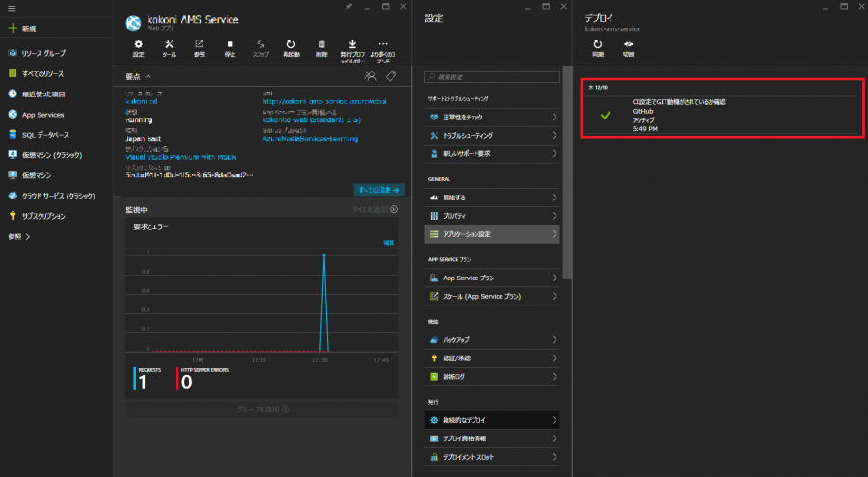Screen dimensions: 868x477
Task: Open the tags icon in 要点 header
Action: (391, 76)
